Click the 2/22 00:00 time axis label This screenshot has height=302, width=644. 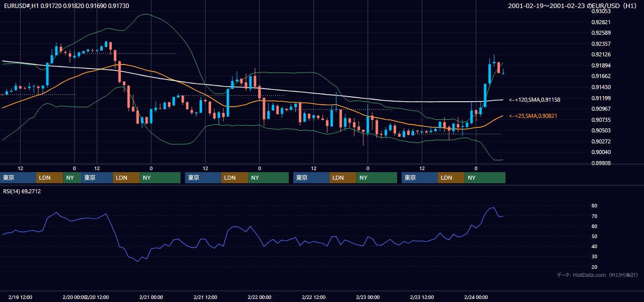(x=260, y=297)
